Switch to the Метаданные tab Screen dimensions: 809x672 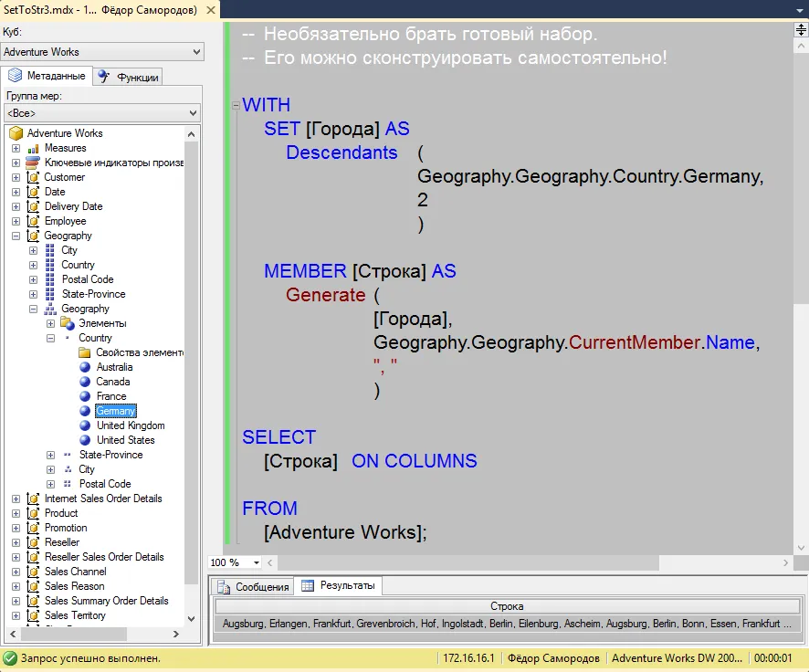pos(47,76)
